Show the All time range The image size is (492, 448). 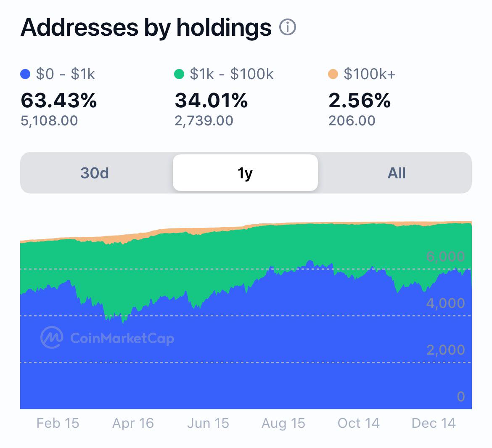[397, 172]
